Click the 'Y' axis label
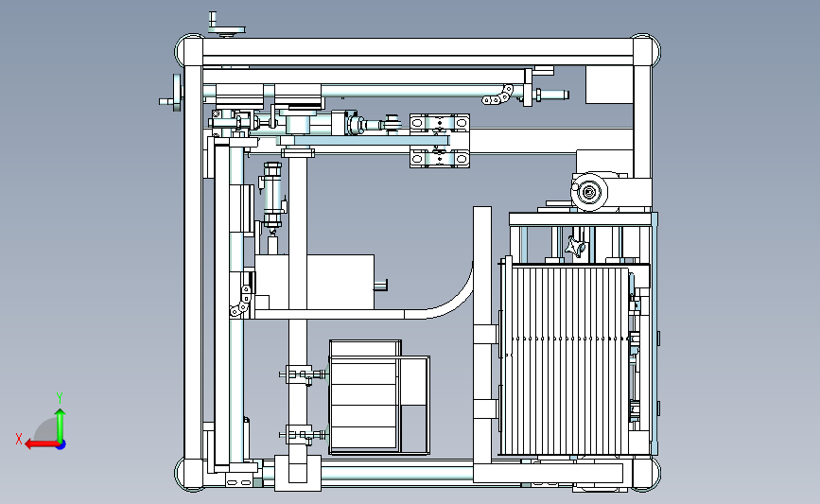820x504 pixels. tap(60, 398)
